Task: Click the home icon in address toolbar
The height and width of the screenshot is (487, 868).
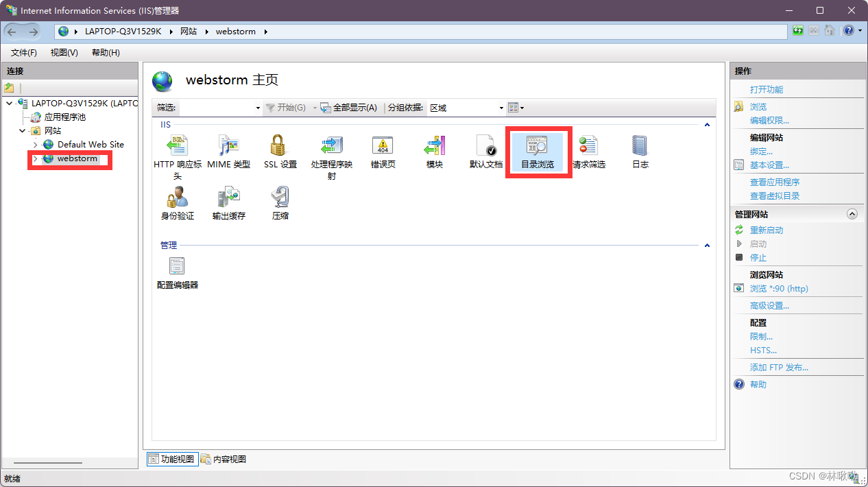Action: point(830,31)
